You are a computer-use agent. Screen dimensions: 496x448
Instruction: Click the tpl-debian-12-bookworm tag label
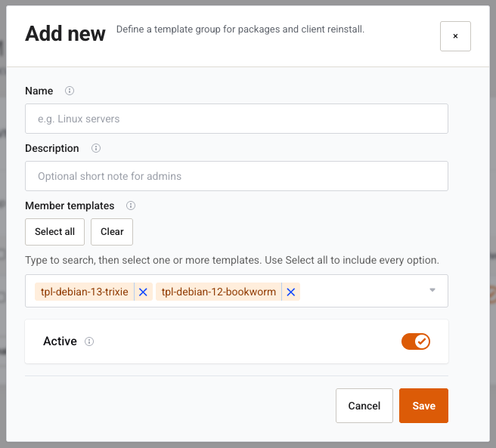tap(219, 292)
